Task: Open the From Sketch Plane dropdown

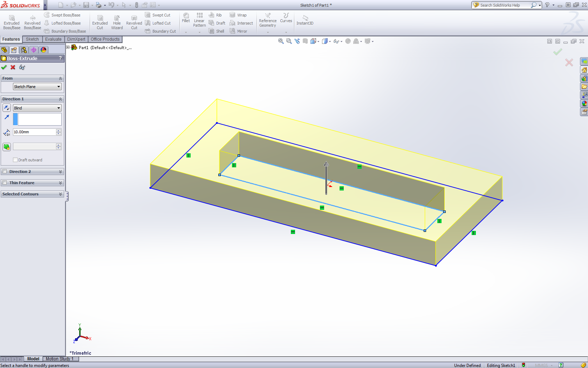Action: (x=37, y=87)
